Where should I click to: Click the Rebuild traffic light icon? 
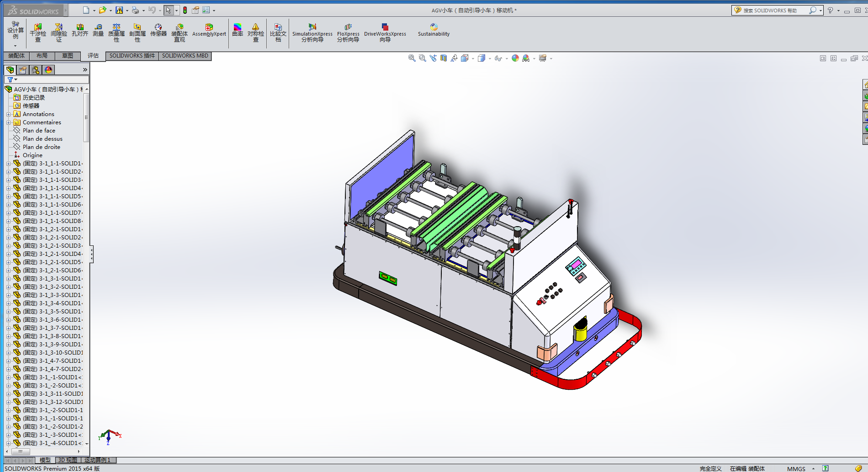185,10
